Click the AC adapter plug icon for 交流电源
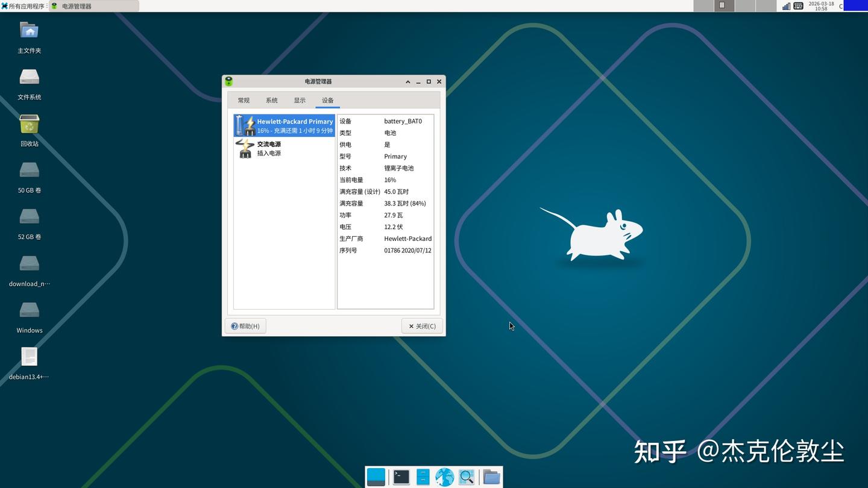This screenshot has height=488, width=868. (x=245, y=148)
